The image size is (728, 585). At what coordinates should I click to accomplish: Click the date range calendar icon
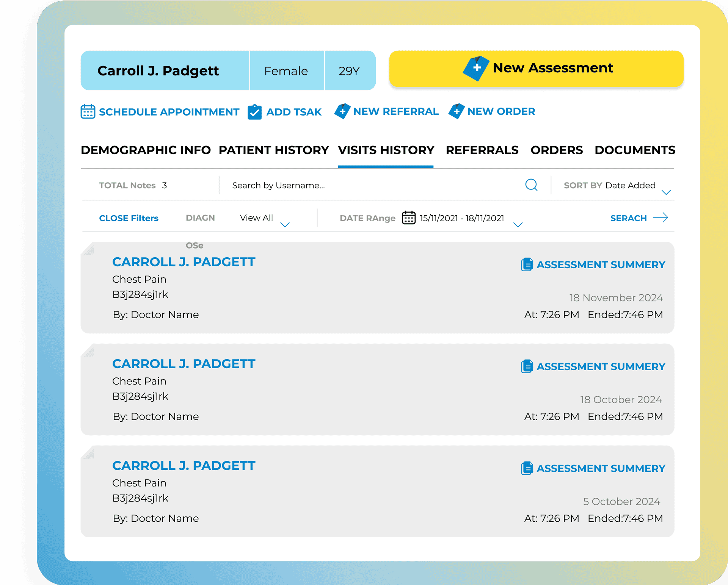409,218
